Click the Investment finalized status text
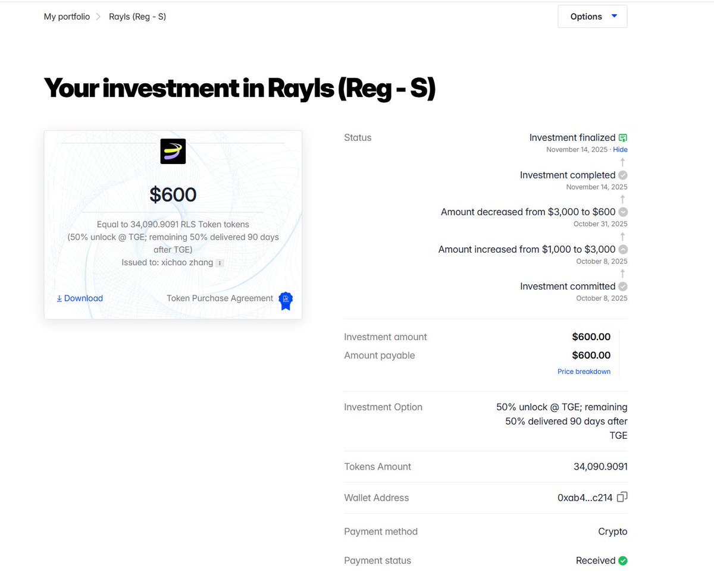This screenshot has height=588, width=714. 572,137
